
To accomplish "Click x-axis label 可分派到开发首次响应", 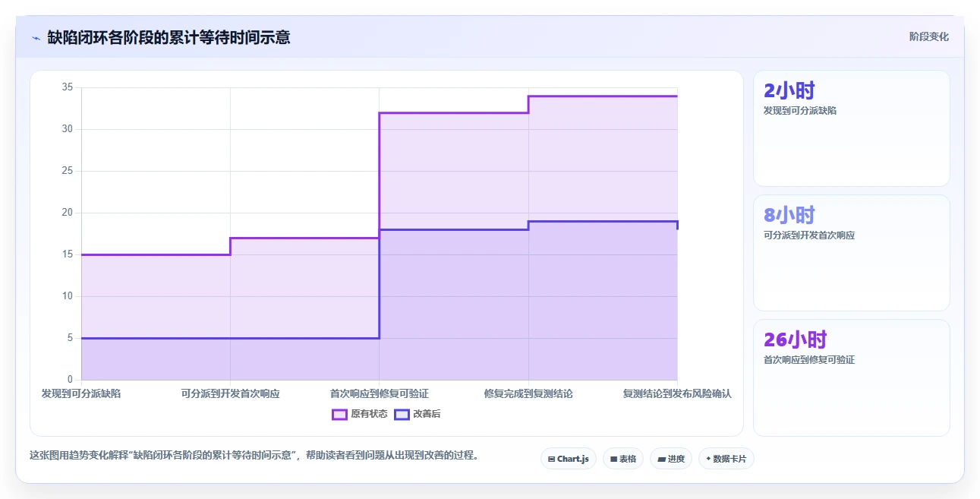I will [x=230, y=393].
